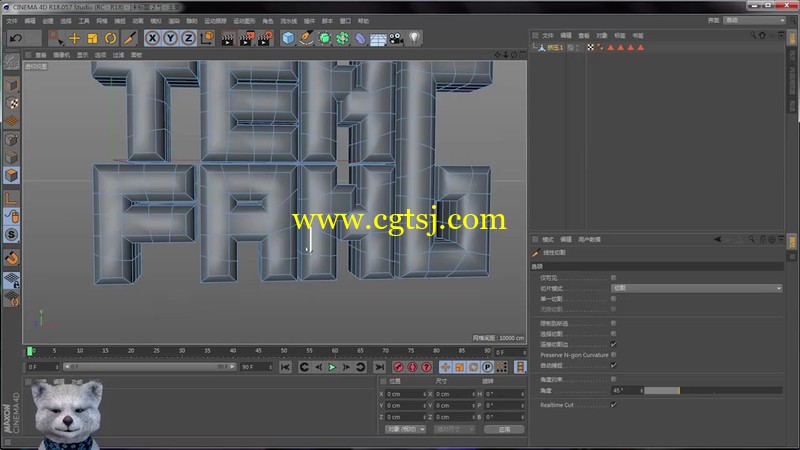Viewport: 800px width, 450px height.
Task: Open the spline pen tool icon
Action: (x=306, y=38)
